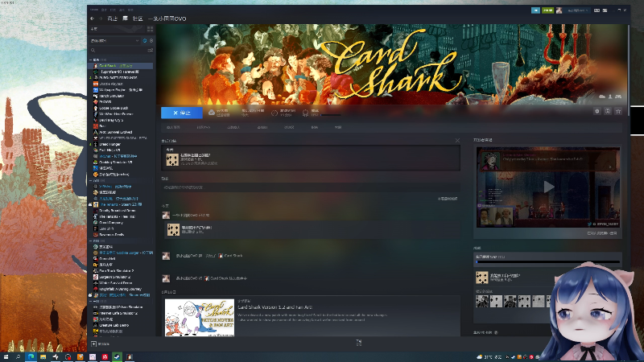Open the library advanced filter icon

[x=151, y=50]
